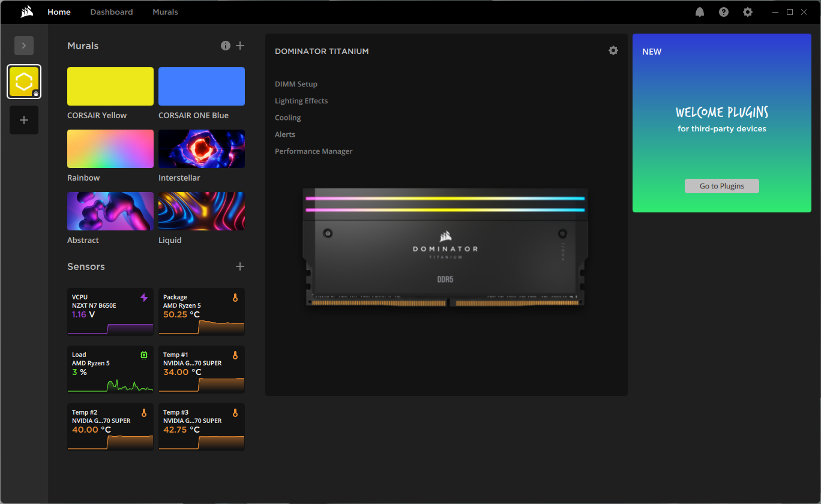821x504 pixels.
Task: Open DOMINATOR TITANIUM device settings gear
Action: coord(613,50)
